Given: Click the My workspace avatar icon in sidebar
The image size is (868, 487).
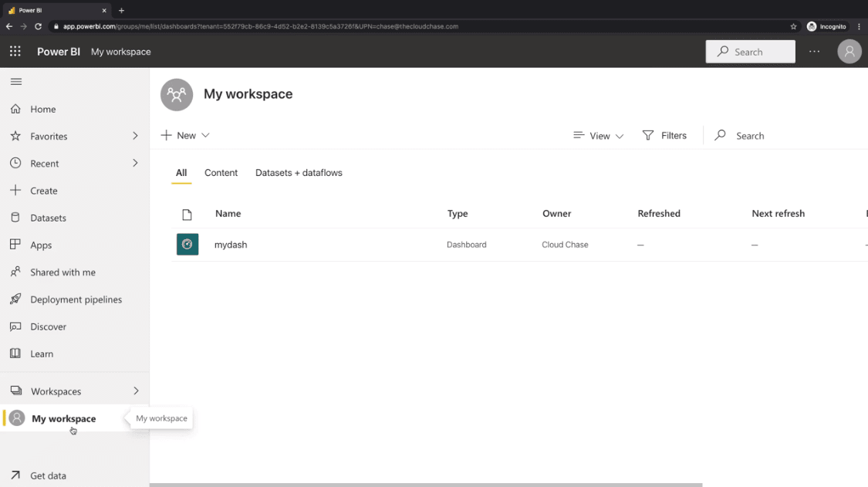Looking at the screenshot, I should coord(17,418).
